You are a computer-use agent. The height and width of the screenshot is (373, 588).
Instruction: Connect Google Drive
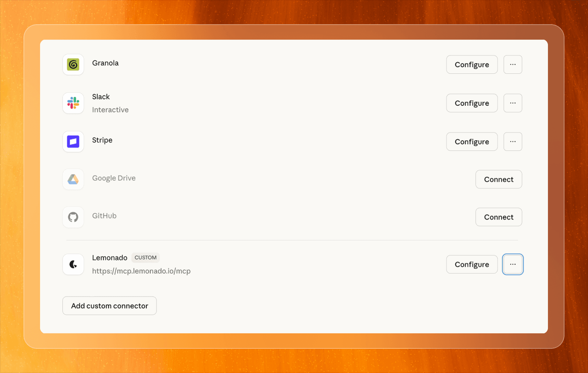click(499, 180)
